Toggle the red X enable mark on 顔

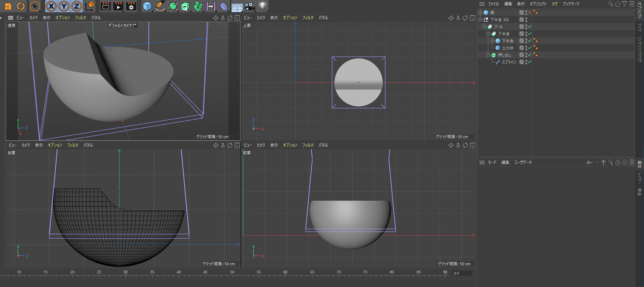click(529, 13)
